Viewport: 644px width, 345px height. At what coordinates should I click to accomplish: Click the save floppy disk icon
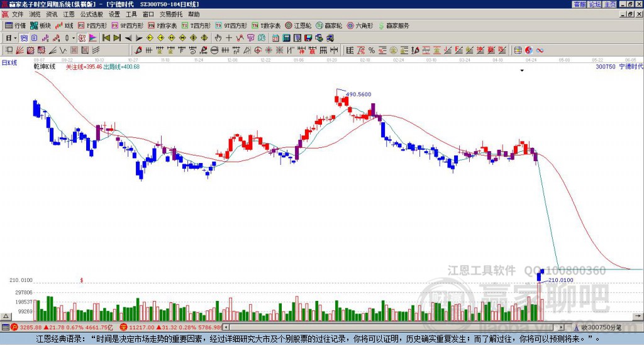(308, 38)
